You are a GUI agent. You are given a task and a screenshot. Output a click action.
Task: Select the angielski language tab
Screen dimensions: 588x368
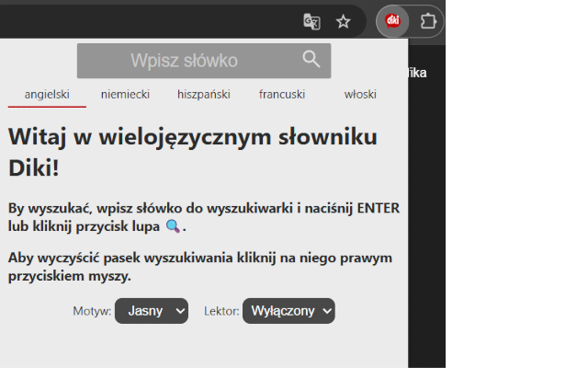47,94
